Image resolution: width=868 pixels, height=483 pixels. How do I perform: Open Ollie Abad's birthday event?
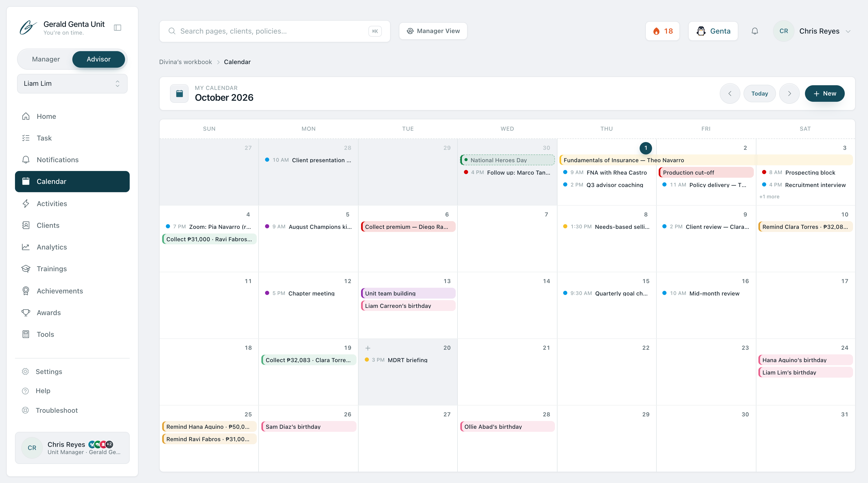[507, 427]
